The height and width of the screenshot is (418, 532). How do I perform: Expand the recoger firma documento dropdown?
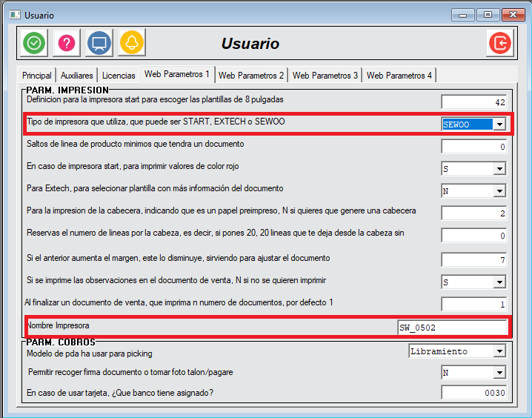(x=499, y=373)
